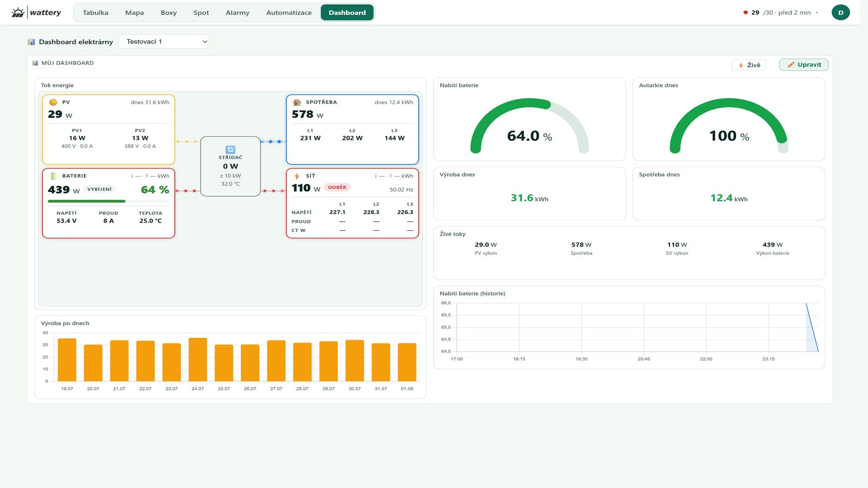Click the Upravit edit button

(x=804, y=64)
